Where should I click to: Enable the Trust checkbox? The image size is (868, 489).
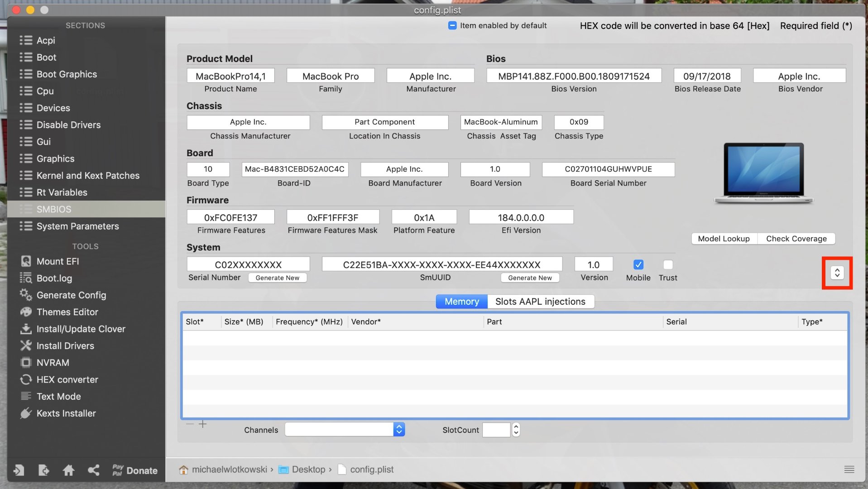click(668, 264)
